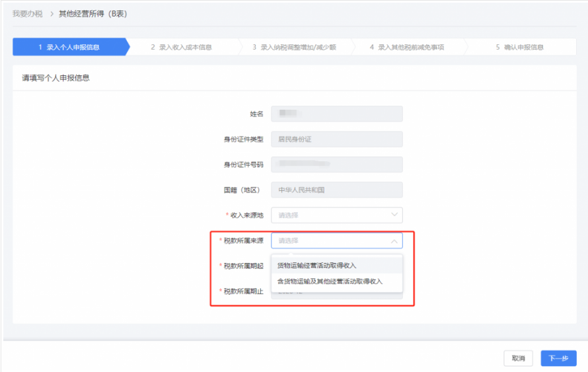The height and width of the screenshot is (372, 588).
Task: Select step 5 确认申报信息
Action: tap(519, 48)
